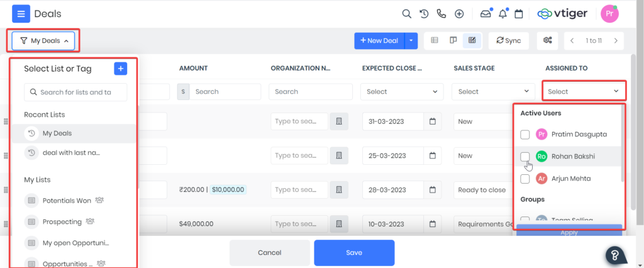This screenshot has width=644, height=268.
Task: Open the module settings gears icon
Action: tap(548, 40)
